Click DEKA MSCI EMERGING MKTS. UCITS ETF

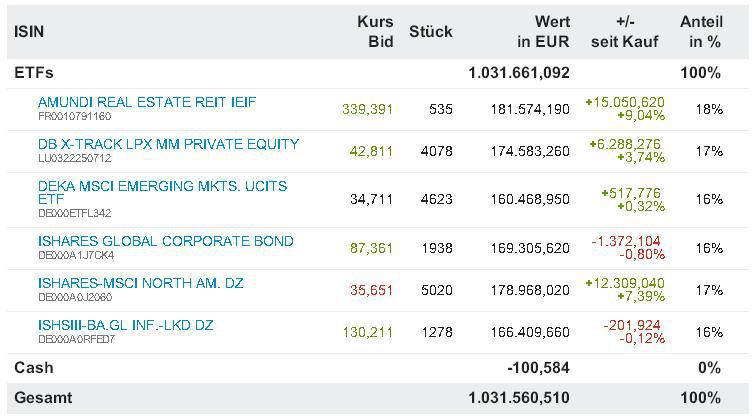pyautogui.click(x=162, y=186)
